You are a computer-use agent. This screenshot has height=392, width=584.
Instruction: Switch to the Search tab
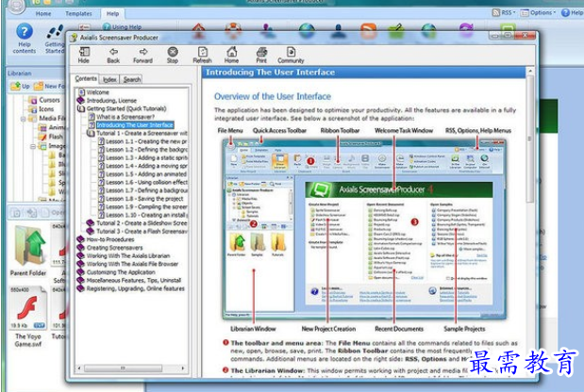click(132, 79)
